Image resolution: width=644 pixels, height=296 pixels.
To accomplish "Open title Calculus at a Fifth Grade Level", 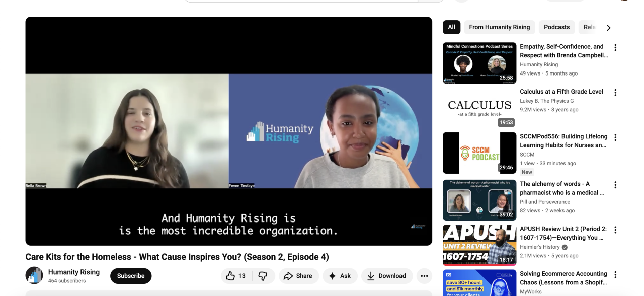I will 561,92.
